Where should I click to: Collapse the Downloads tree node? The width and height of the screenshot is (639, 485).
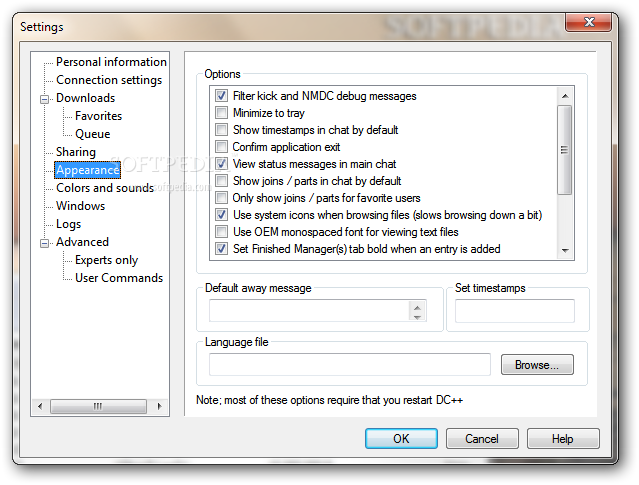click(44, 99)
